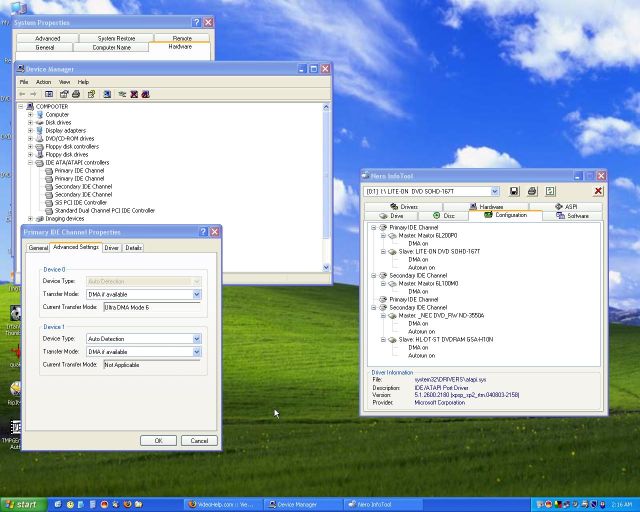Click the Forward arrow in Device Manager toolbar
Screen dimensions: 640x512
click(33, 94)
